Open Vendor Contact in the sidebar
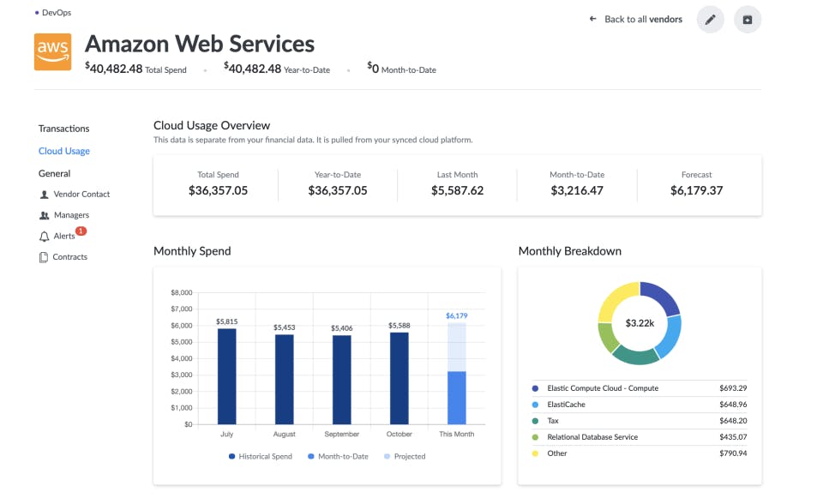Viewport: 823px width, 504px height. (81, 195)
